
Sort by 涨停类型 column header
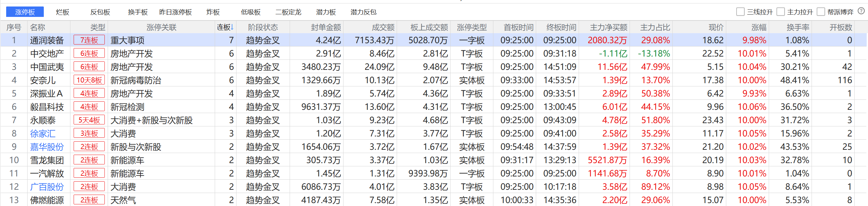pyautogui.click(x=472, y=27)
